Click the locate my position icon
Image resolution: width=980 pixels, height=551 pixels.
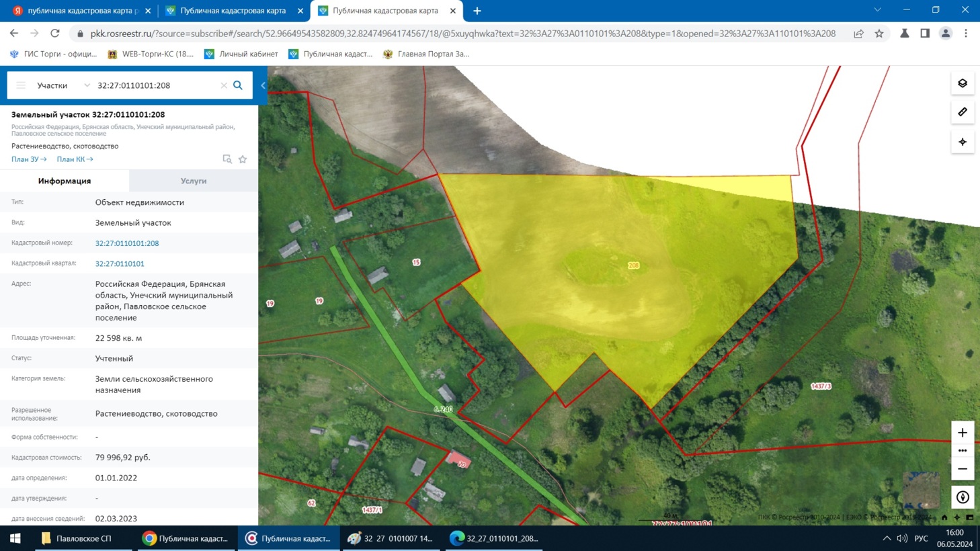point(963,142)
